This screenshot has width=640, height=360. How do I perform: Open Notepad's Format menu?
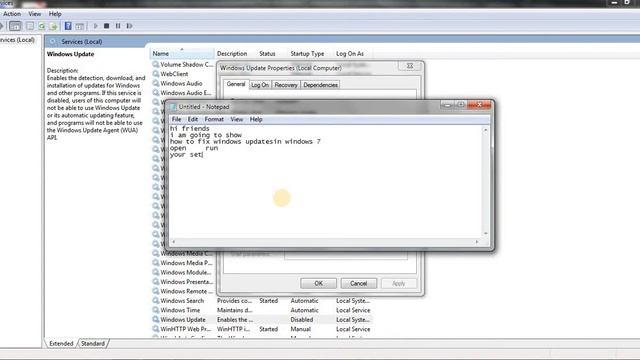(214, 119)
